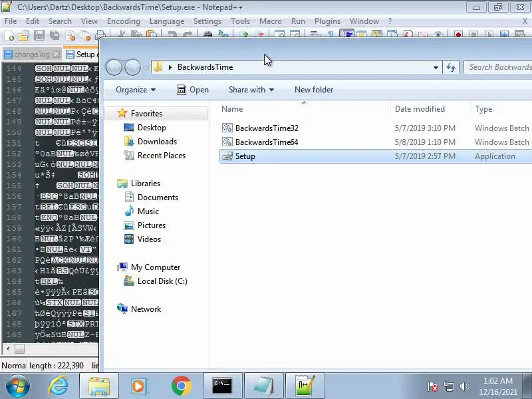Click Libraries in navigation pane
Viewport: 532px width, 399px height.
[x=145, y=184]
